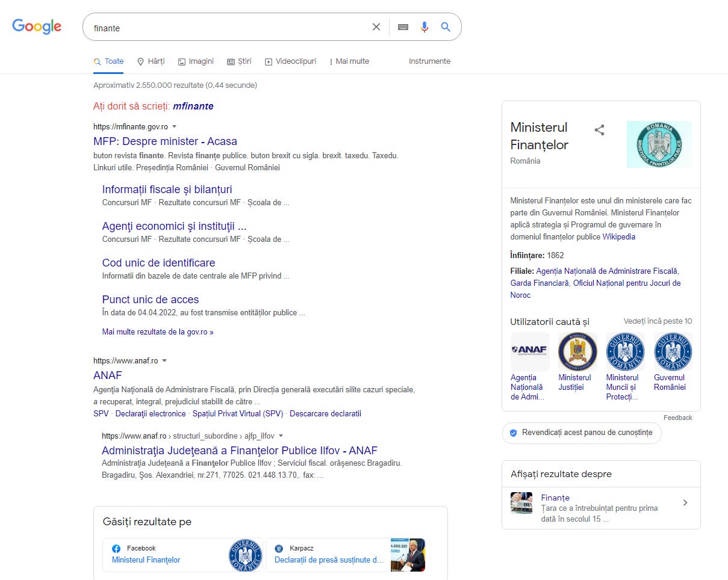Viewport: 728px width, 580px height.
Task: Open the ANAF logo thumbnail
Action: (x=530, y=351)
